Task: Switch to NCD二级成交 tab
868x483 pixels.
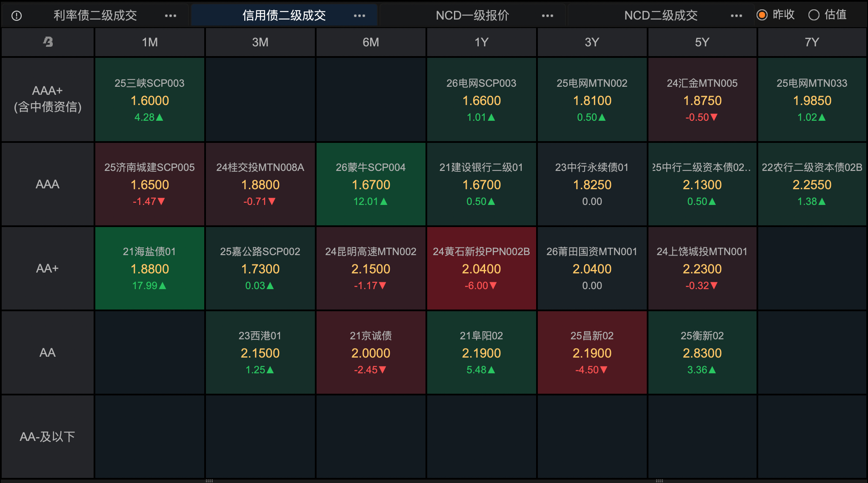Action: 660,16
